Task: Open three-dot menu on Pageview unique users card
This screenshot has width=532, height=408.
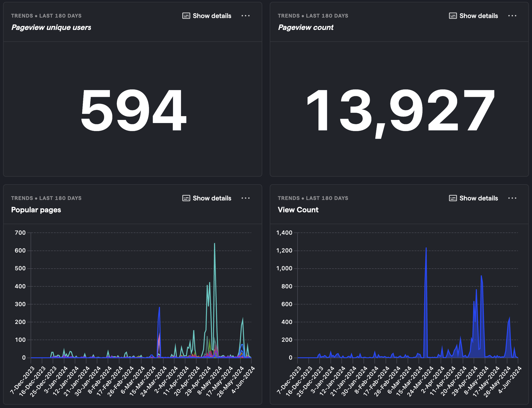Action: pyautogui.click(x=246, y=16)
